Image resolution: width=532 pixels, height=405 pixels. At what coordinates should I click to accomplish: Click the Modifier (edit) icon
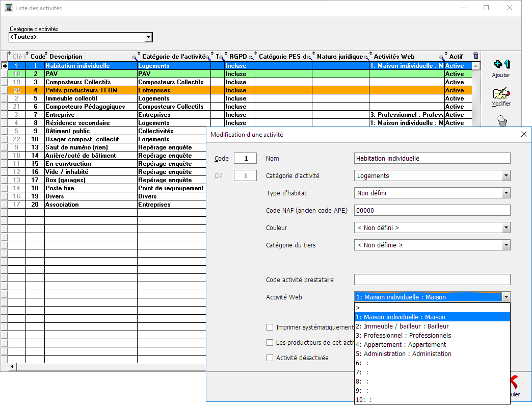click(x=501, y=93)
